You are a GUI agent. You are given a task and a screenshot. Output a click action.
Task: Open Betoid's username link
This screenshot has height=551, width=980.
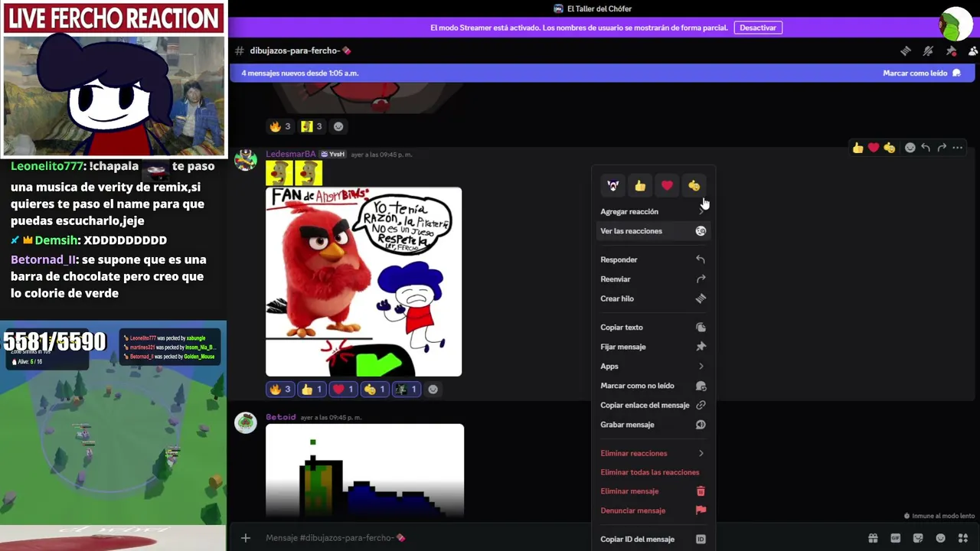[x=280, y=417]
